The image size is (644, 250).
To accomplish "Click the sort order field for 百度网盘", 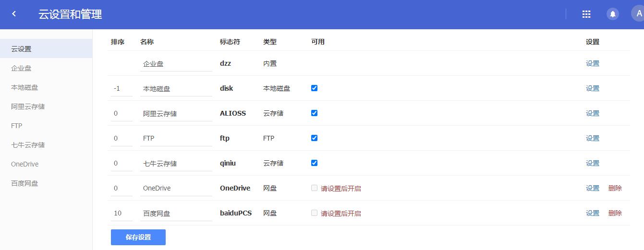I will pos(121,213).
